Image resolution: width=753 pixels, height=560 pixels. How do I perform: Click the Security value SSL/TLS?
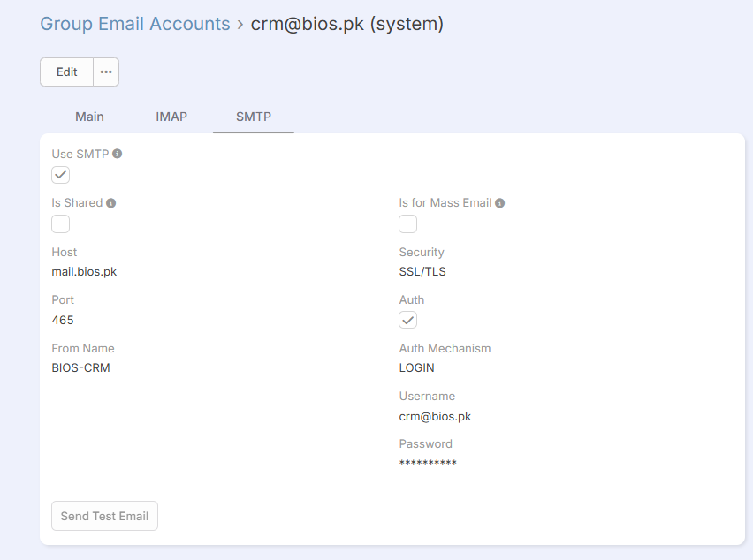point(422,272)
